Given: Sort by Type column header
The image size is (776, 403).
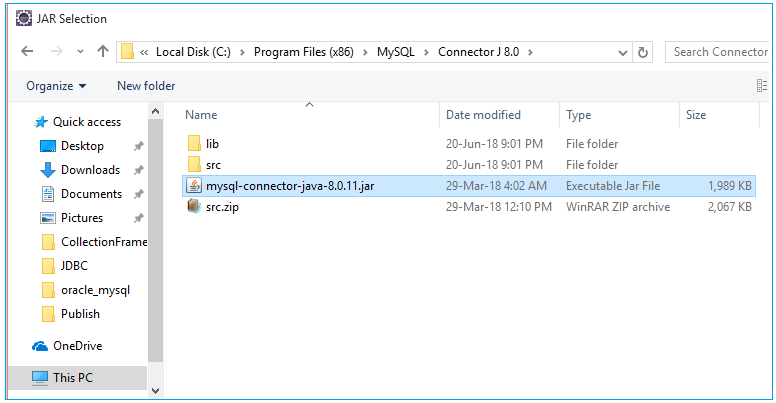Looking at the screenshot, I should point(579,115).
